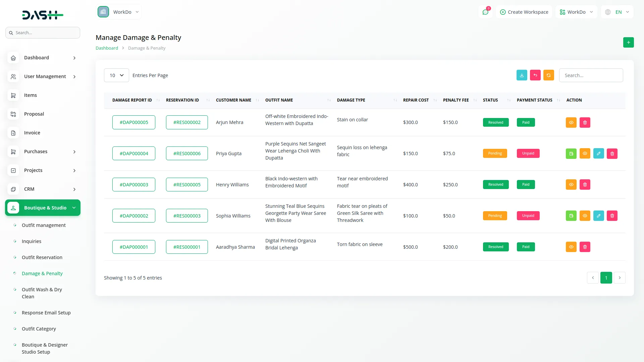View damage report #DAP000002 via eye icon
The height and width of the screenshot is (362, 644).
click(585, 216)
